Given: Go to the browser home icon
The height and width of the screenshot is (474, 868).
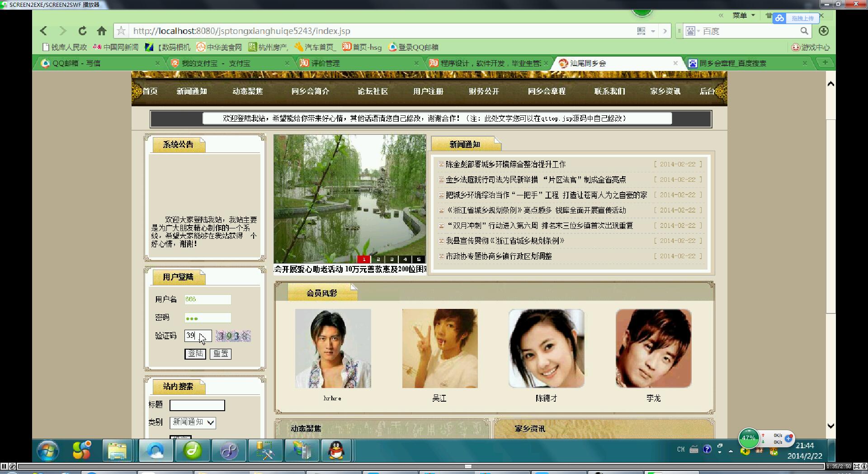Looking at the screenshot, I should (102, 31).
